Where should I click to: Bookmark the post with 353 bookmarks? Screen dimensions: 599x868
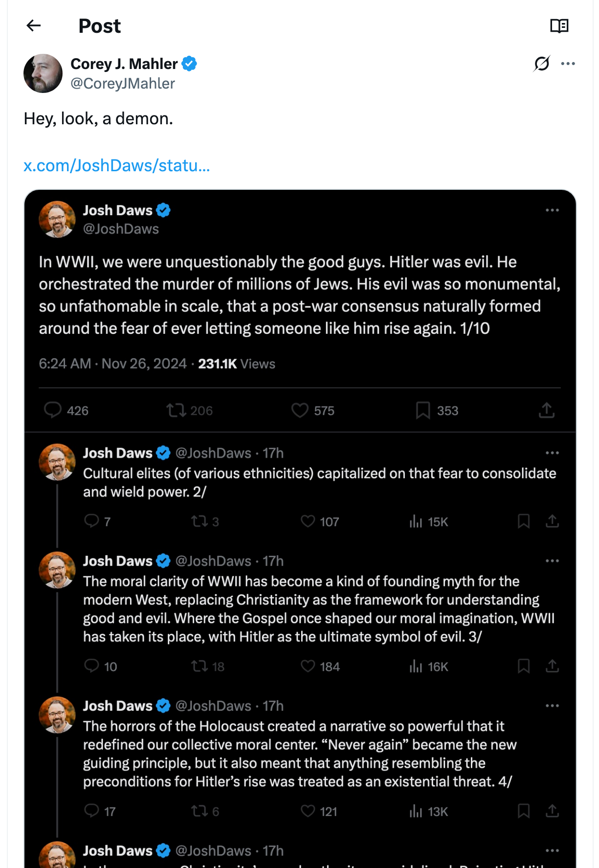423,410
